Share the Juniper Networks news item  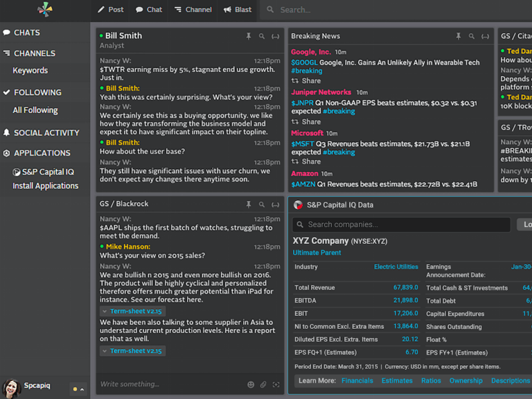[x=306, y=122]
